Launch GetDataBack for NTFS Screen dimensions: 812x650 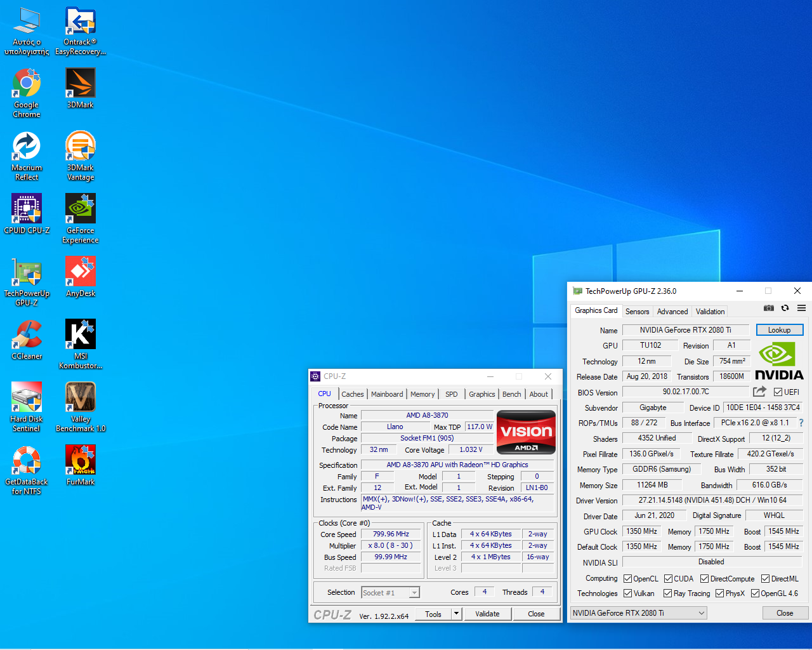pyautogui.click(x=27, y=470)
